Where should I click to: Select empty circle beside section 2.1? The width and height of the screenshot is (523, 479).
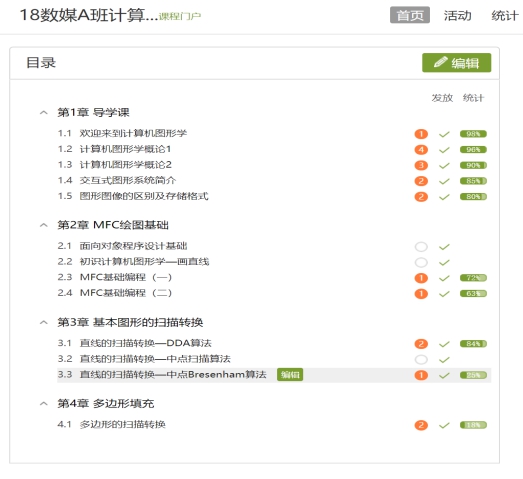(x=421, y=247)
